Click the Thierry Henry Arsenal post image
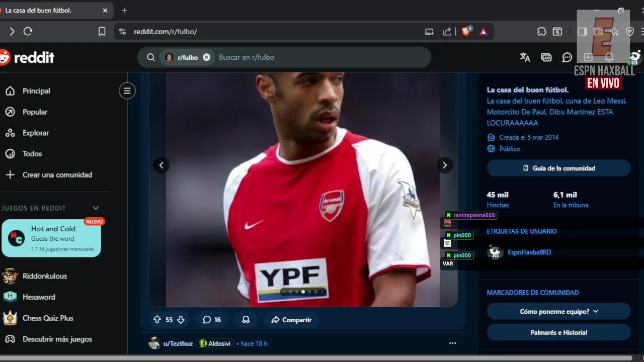 coord(303,189)
